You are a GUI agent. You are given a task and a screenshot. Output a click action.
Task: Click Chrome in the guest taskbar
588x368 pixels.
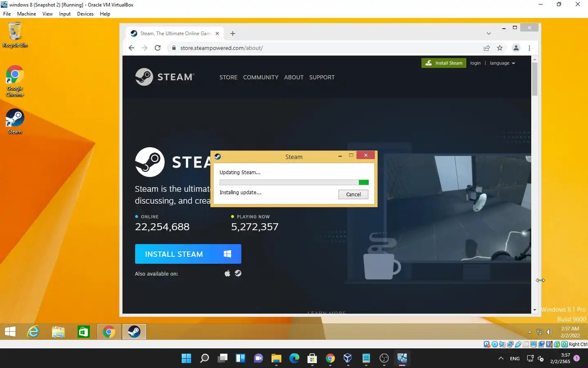(x=109, y=332)
